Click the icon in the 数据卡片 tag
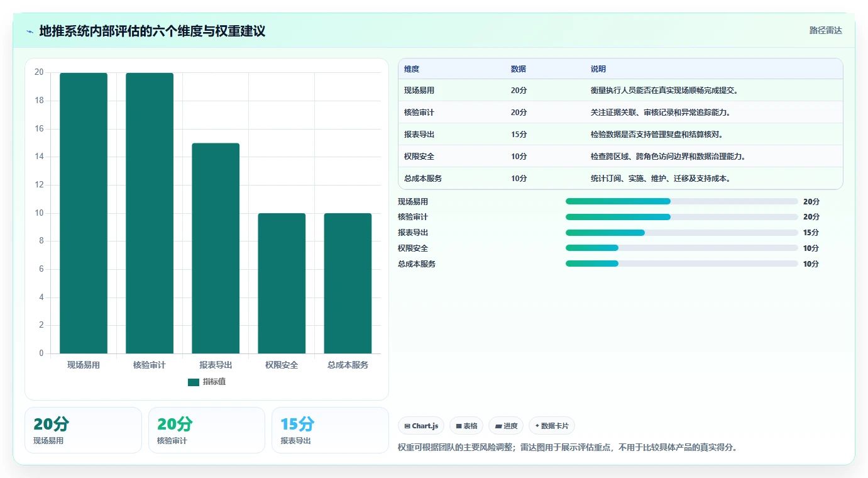868x478 pixels. pyautogui.click(x=537, y=426)
